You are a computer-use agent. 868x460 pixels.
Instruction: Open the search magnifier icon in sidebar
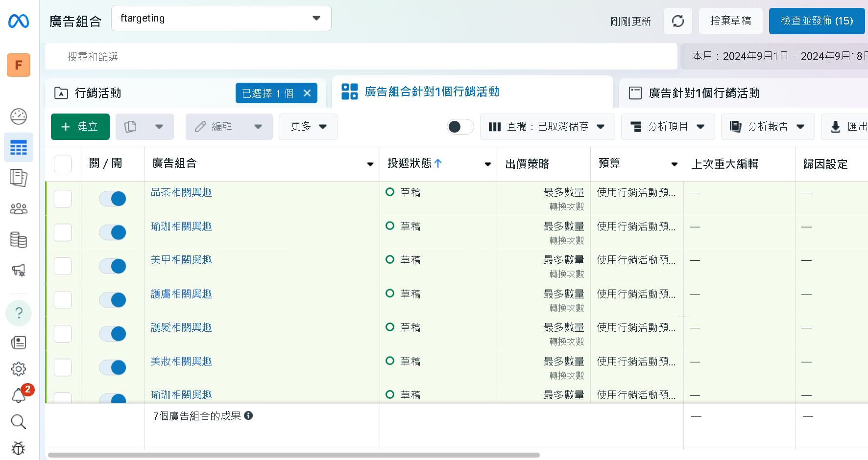tap(19, 422)
